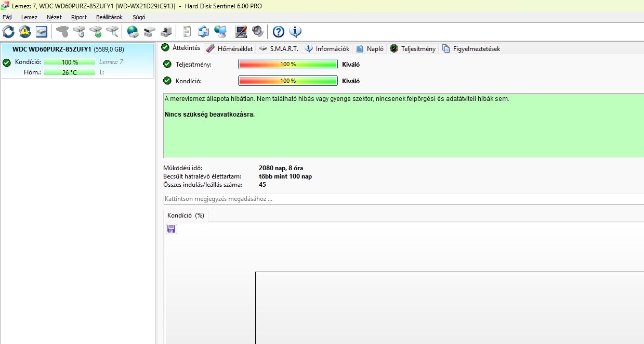Open the Súgó menu
This screenshot has height=344, width=644.
coord(139,17)
